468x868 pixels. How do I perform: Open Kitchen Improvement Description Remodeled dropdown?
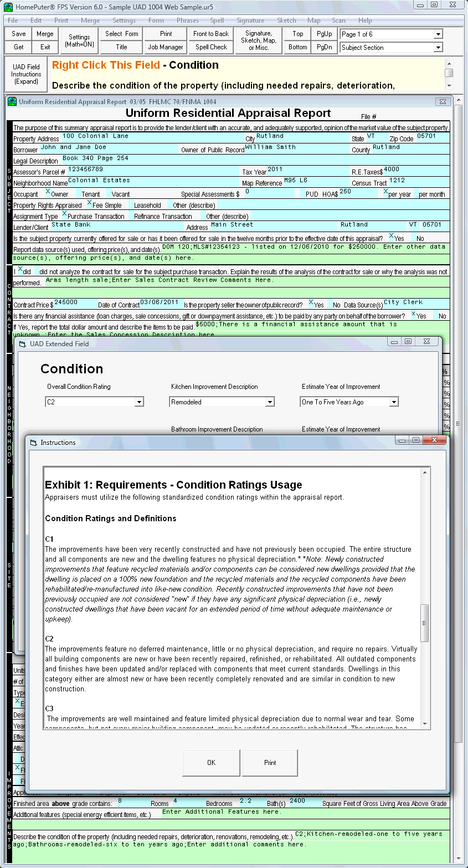coord(270,402)
